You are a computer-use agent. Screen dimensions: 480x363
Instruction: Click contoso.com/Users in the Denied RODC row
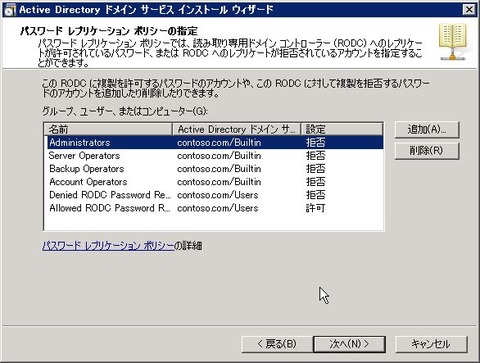[x=218, y=195]
